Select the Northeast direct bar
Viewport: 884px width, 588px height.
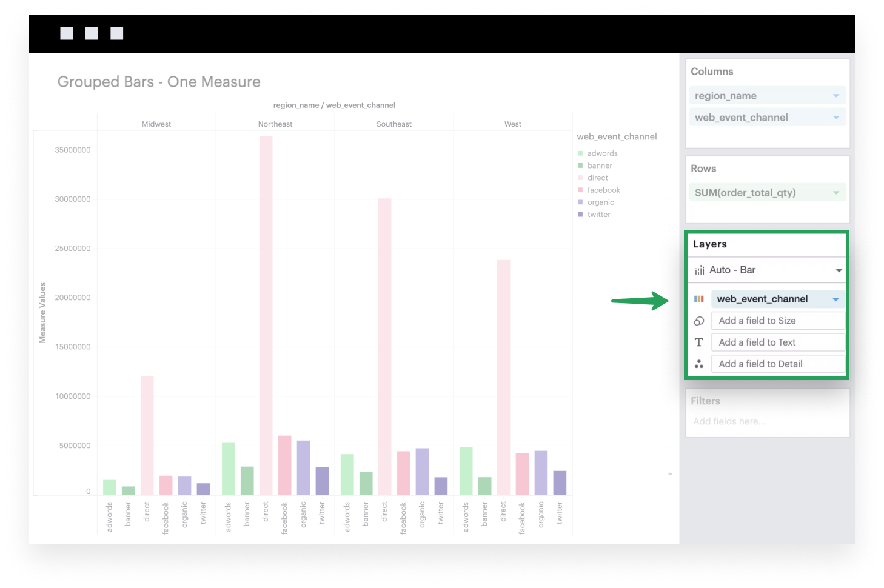(x=266, y=315)
